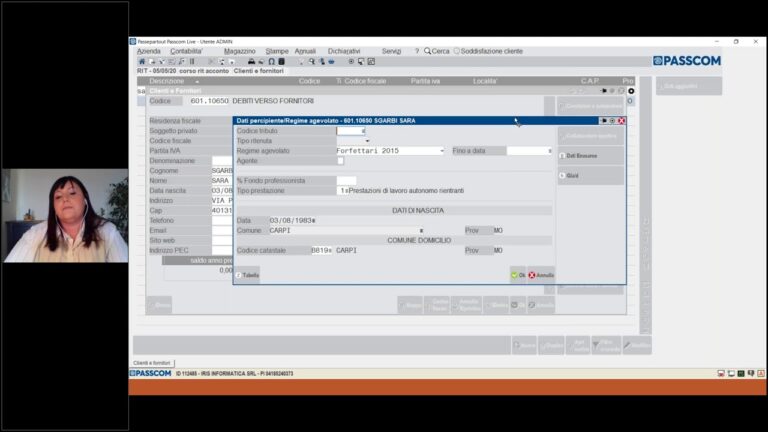768x432 pixels.
Task: Click the Annulla button
Action: (x=541, y=275)
